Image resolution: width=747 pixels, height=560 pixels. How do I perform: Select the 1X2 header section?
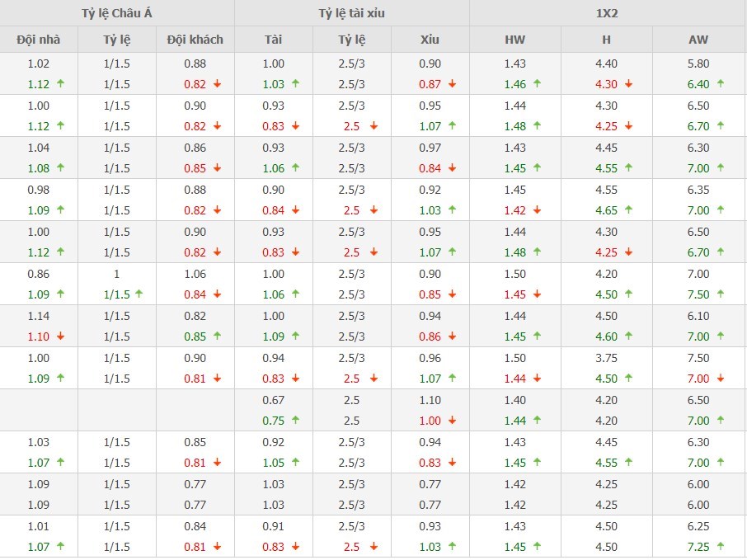pos(608,13)
